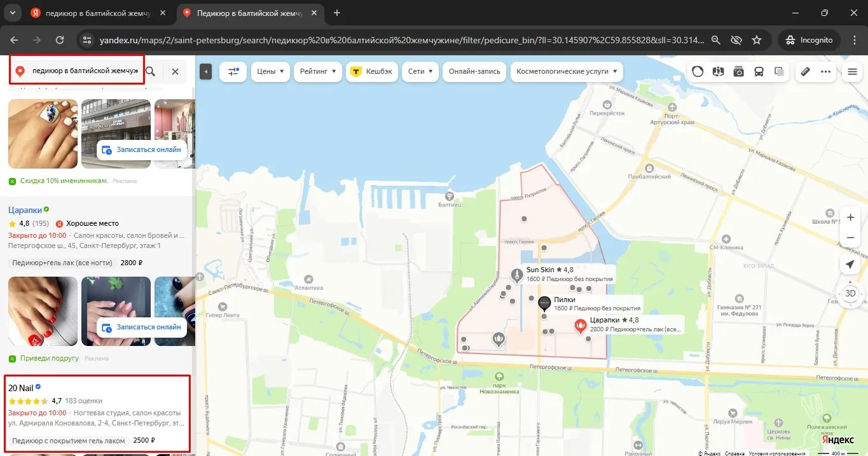Toggle the photos camera layer icon

point(738,72)
